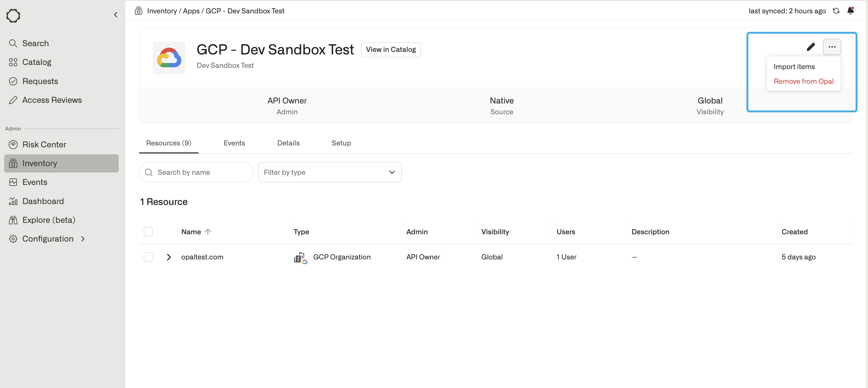
Task: Open the notifications bell
Action: 850,11
